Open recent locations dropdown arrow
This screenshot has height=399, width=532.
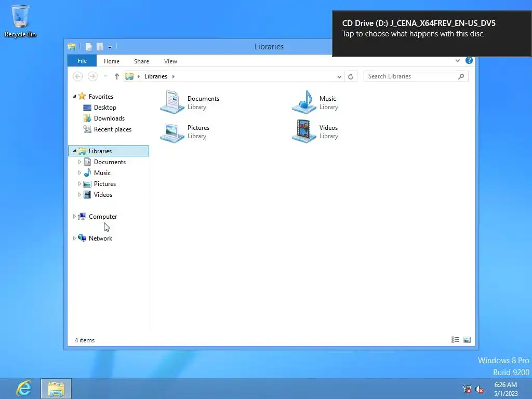tap(105, 77)
